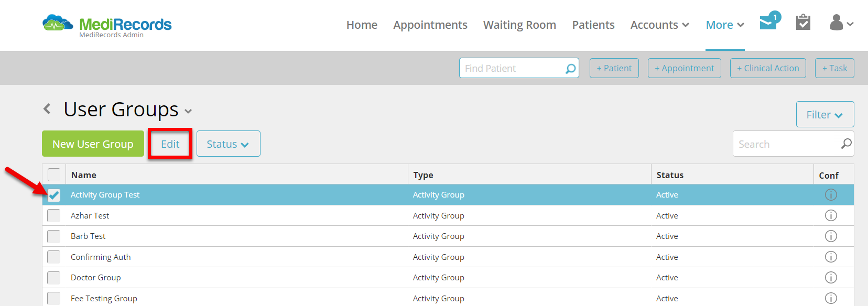Open the mail inbox envelope icon
This screenshot has width=868, height=306.
[x=769, y=21]
